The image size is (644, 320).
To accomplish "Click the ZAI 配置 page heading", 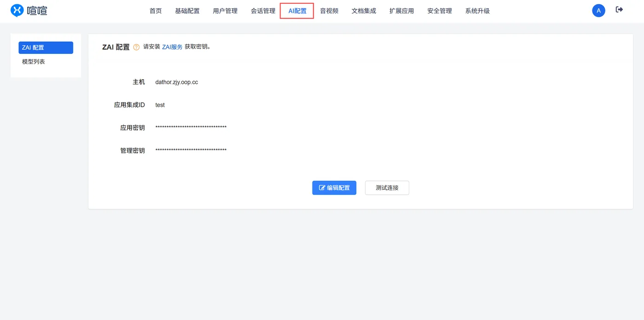I will click(116, 47).
